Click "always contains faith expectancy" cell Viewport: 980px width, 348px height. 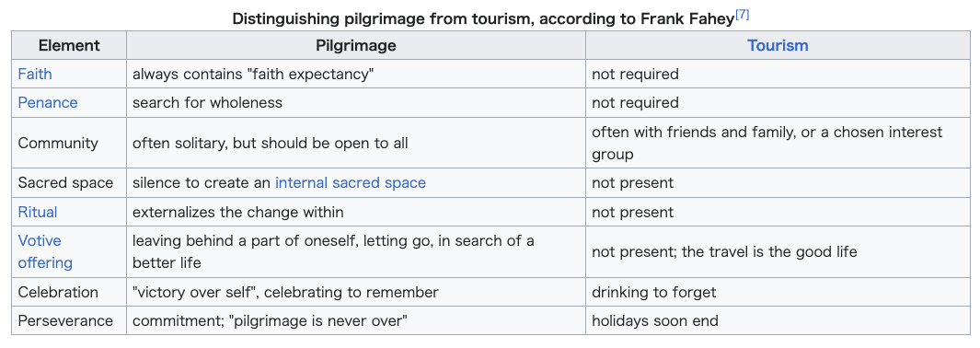coord(356,75)
